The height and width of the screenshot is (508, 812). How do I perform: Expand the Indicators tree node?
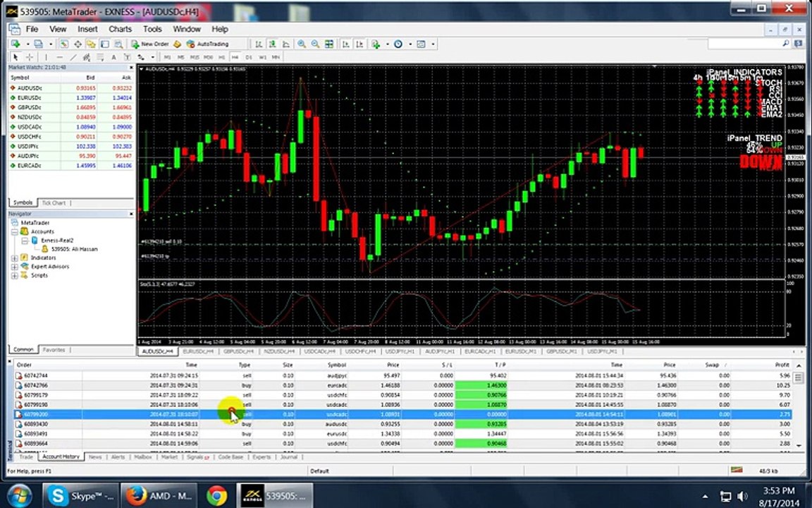pyautogui.click(x=15, y=258)
